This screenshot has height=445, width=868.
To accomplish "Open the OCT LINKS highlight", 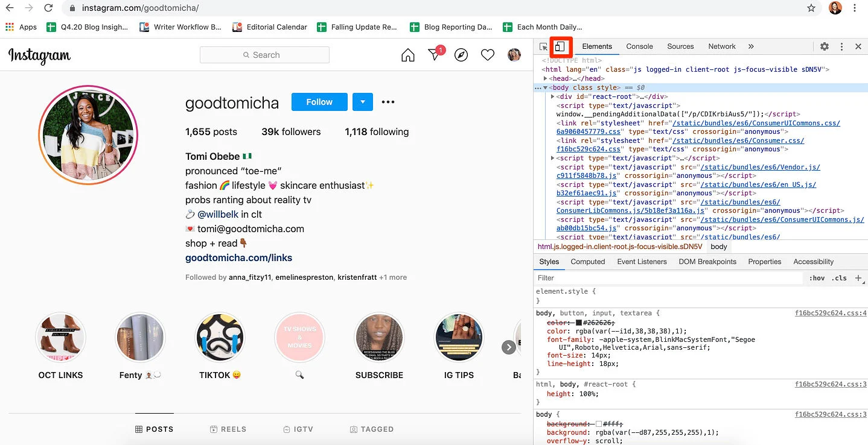I will [x=60, y=338].
